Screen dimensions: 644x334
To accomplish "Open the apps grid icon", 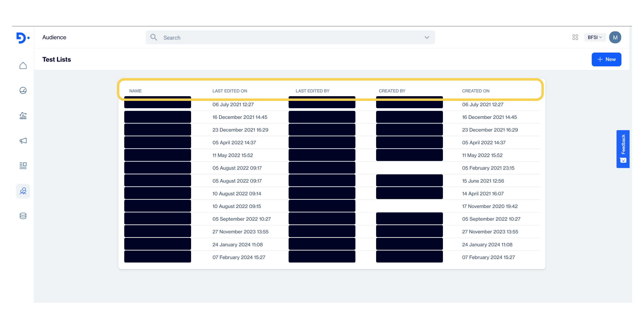I will (575, 37).
